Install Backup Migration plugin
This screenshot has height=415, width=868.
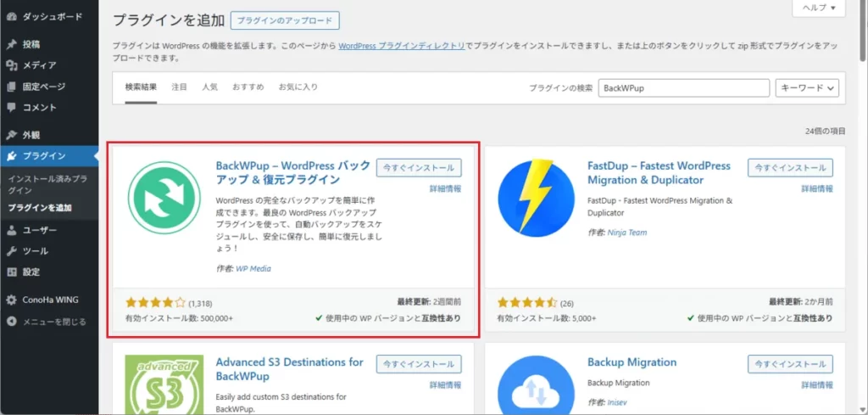(790, 364)
